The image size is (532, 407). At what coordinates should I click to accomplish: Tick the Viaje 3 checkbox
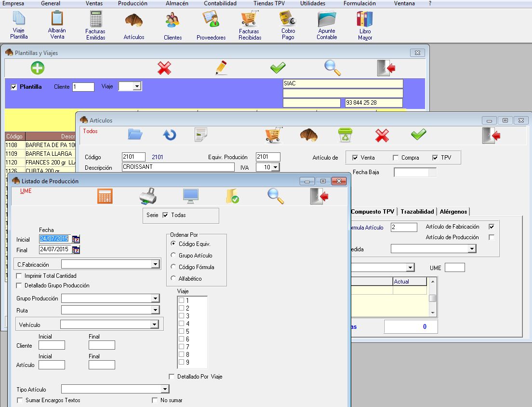point(182,316)
